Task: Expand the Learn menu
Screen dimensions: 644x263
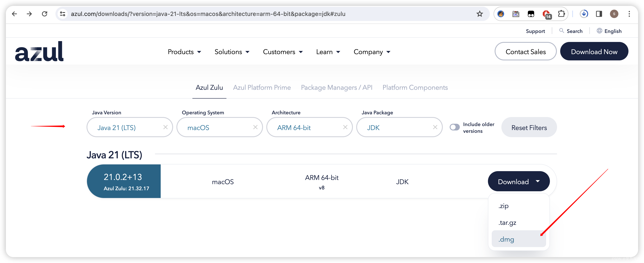Action: (x=328, y=52)
